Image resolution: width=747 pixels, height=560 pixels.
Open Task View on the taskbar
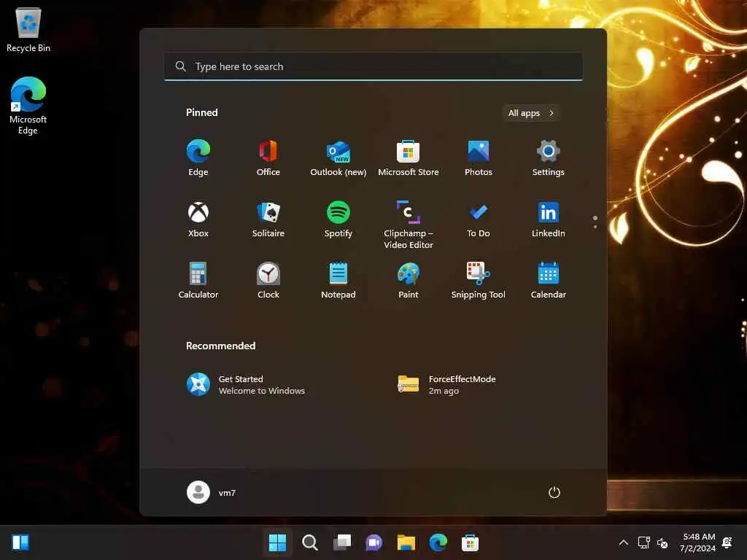click(342, 542)
